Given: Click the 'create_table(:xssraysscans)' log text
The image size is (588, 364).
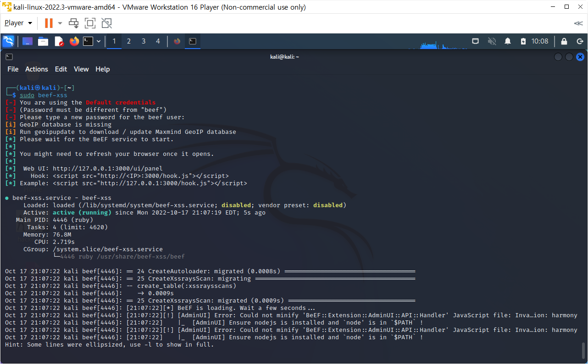Looking at the screenshot, I should tap(187, 286).
